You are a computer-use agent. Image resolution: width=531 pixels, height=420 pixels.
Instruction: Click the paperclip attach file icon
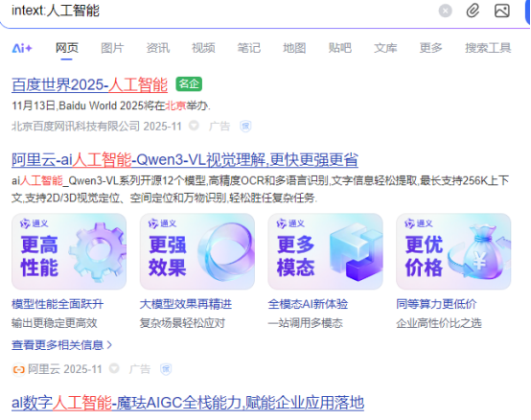[473, 11]
